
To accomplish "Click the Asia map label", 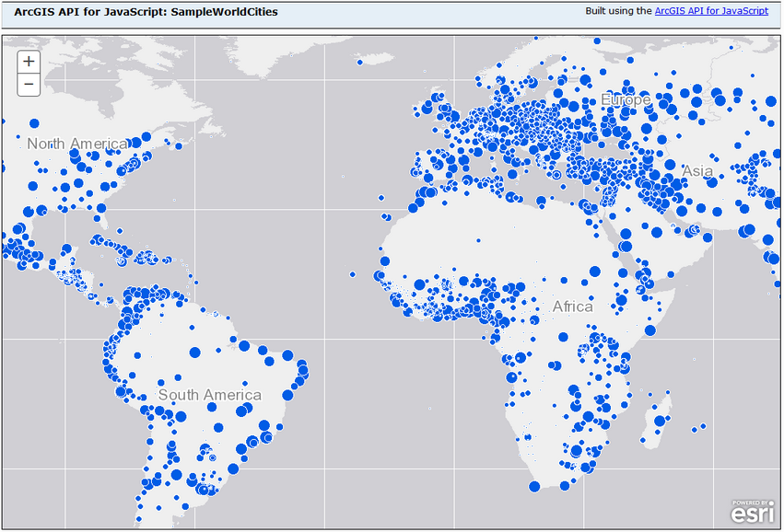I will point(697,171).
